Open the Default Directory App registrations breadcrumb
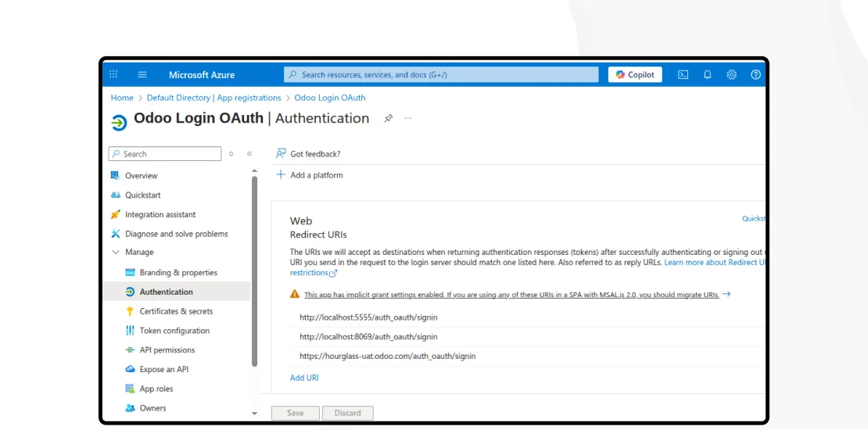This screenshot has height=430, width=868. pos(213,98)
